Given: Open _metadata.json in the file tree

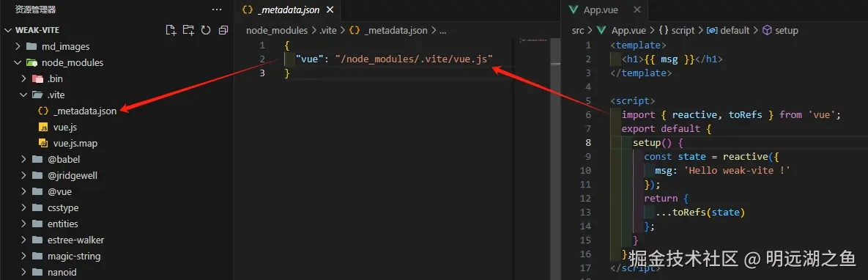Looking at the screenshot, I should (x=85, y=111).
